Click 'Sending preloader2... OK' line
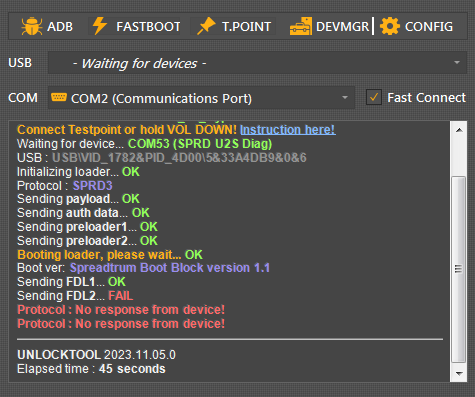Screen dimensions: 475x397 [x=87, y=241]
